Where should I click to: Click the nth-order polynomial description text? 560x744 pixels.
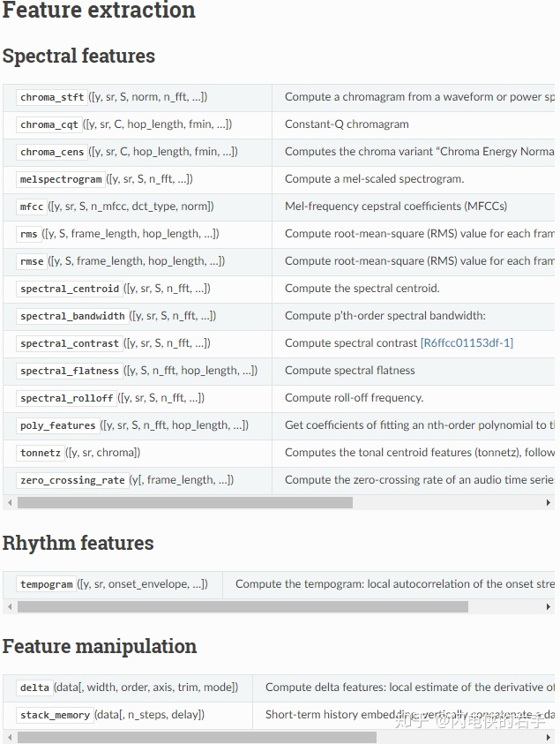coord(420,425)
